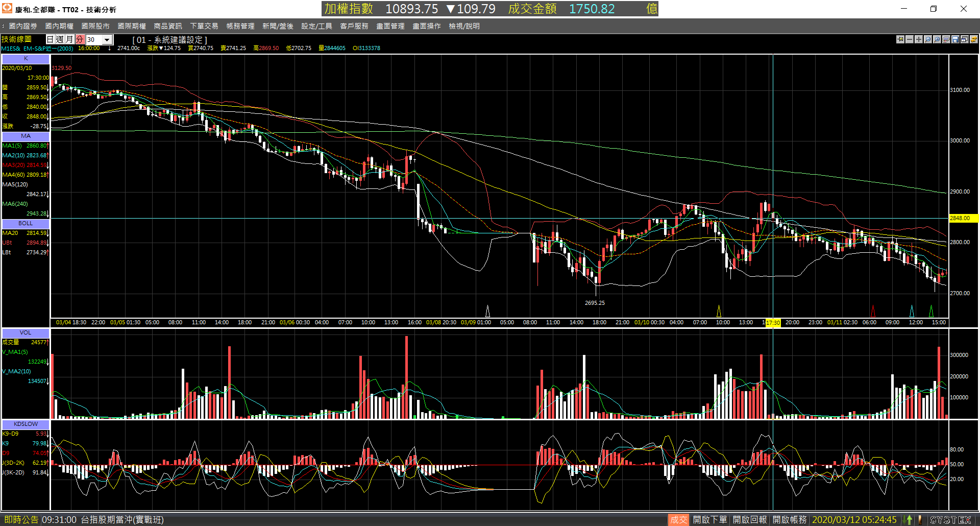Open the 下單交易 menu
Screen dimensions: 980x526
tap(204, 26)
